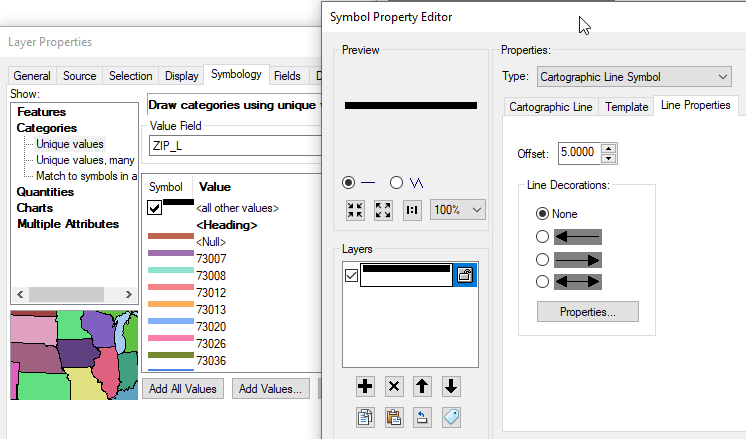Screen dimensions: 746x439
Task: Select Quantities in the Show list
Action: coord(45,192)
